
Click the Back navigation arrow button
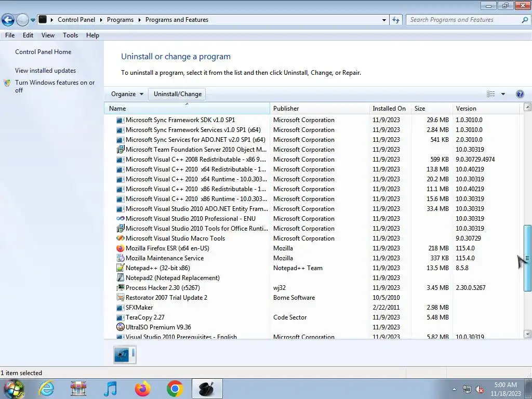click(x=8, y=20)
